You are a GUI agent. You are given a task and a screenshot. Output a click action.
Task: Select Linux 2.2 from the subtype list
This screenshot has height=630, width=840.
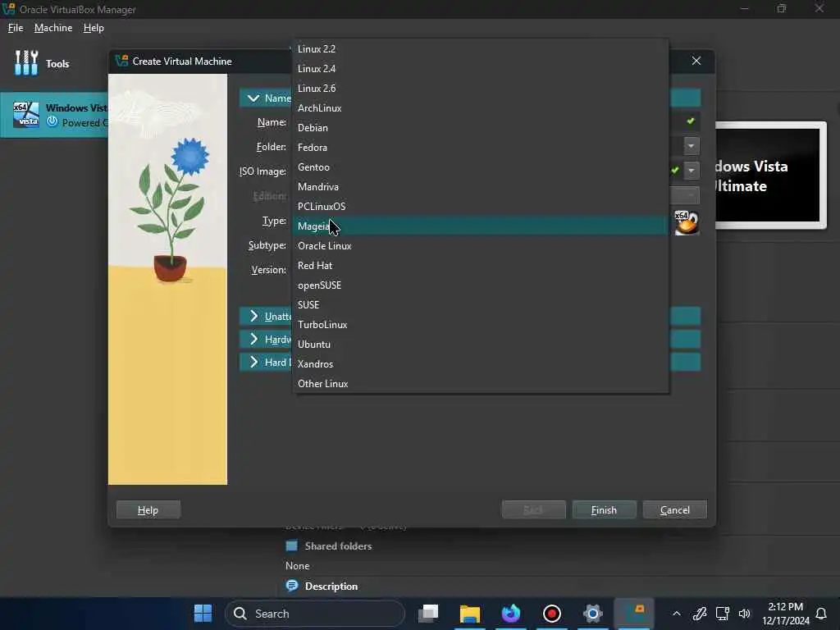click(480, 48)
